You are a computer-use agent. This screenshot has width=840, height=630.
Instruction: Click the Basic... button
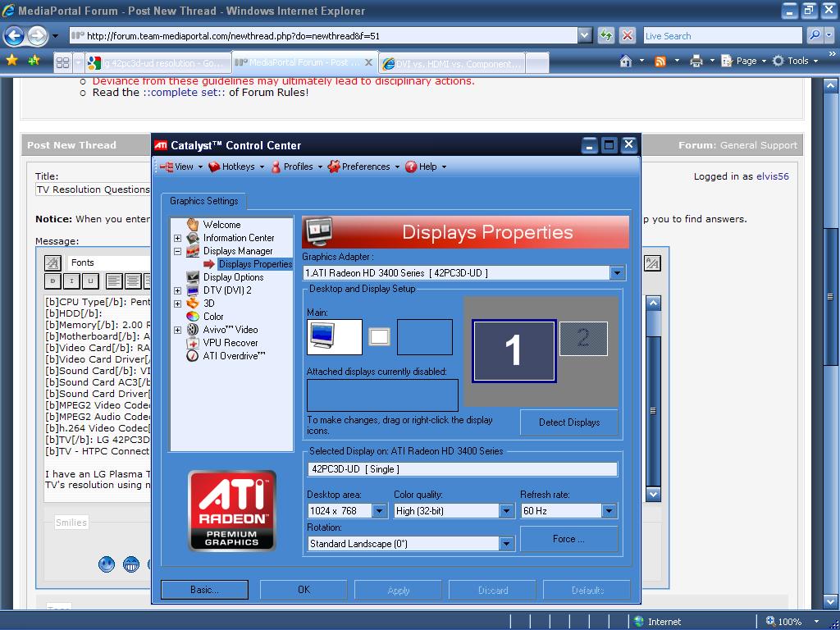coord(204,590)
